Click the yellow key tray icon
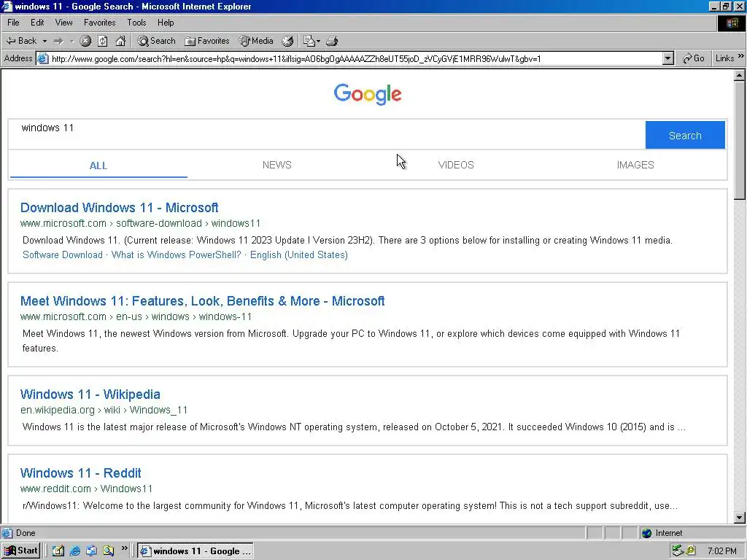The height and width of the screenshot is (560, 747). click(x=691, y=551)
